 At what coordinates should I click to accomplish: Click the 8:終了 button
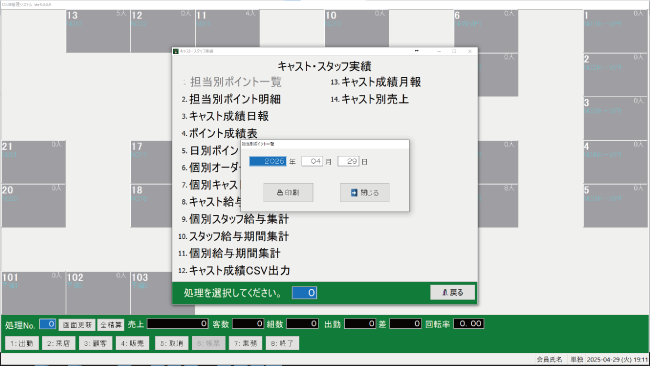[x=282, y=343]
